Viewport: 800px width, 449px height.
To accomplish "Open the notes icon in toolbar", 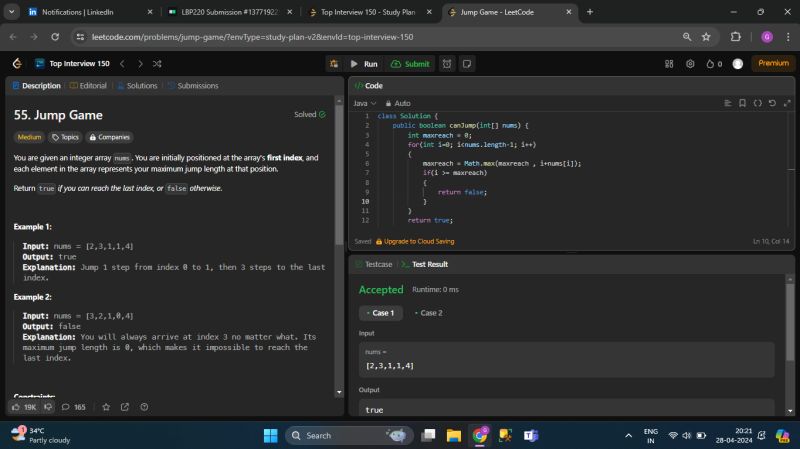I will click(x=467, y=64).
